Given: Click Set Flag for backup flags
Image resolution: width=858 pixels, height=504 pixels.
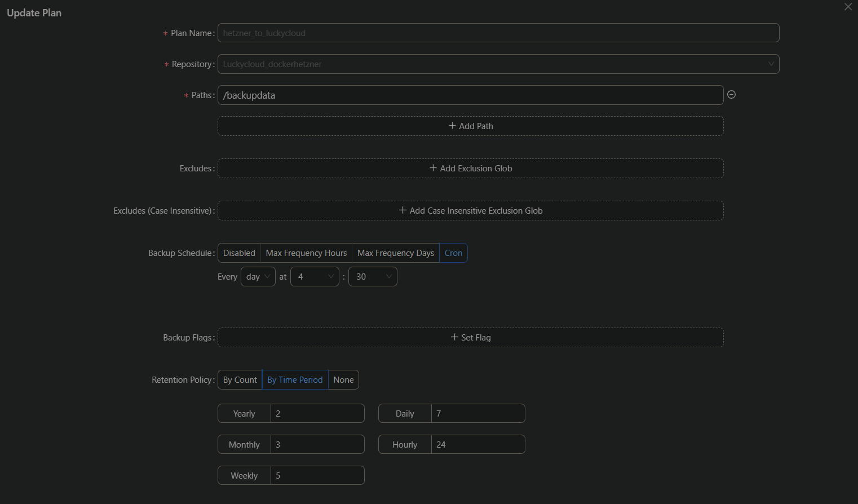Looking at the screenshot, I should click(x=470, y=338).
